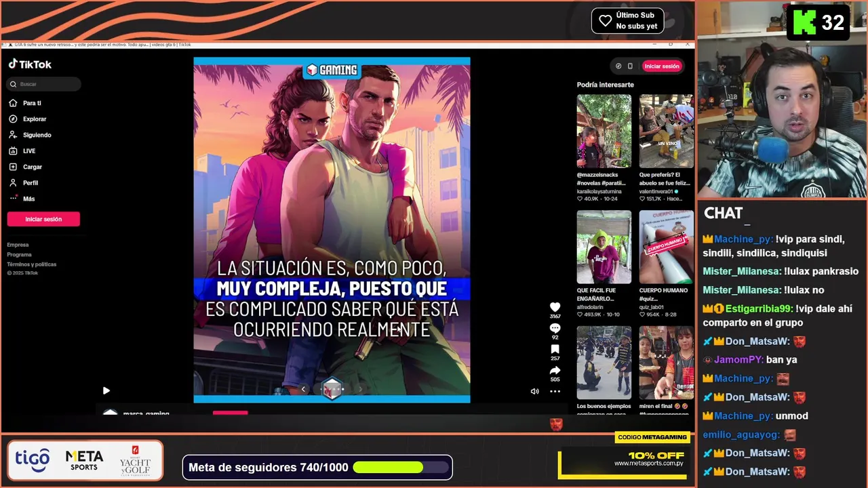868x488 pixels.
Task: Open 'QUE FACIL FUE ENGAÑARLO' thumbnail
Action: (x=604, y=247)
